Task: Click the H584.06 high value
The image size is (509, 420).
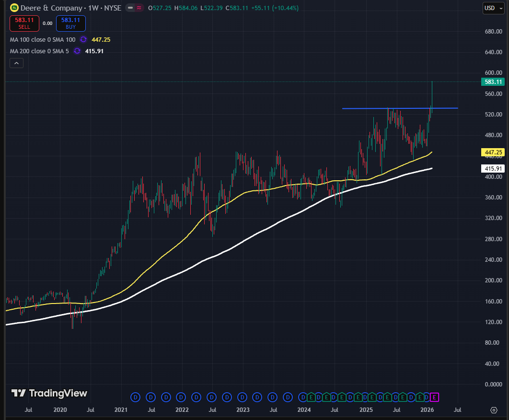Action: tap(185, 8)
